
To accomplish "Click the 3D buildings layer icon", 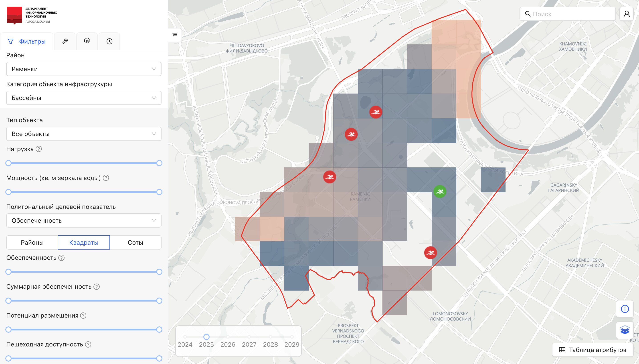I will click(625, 330).
